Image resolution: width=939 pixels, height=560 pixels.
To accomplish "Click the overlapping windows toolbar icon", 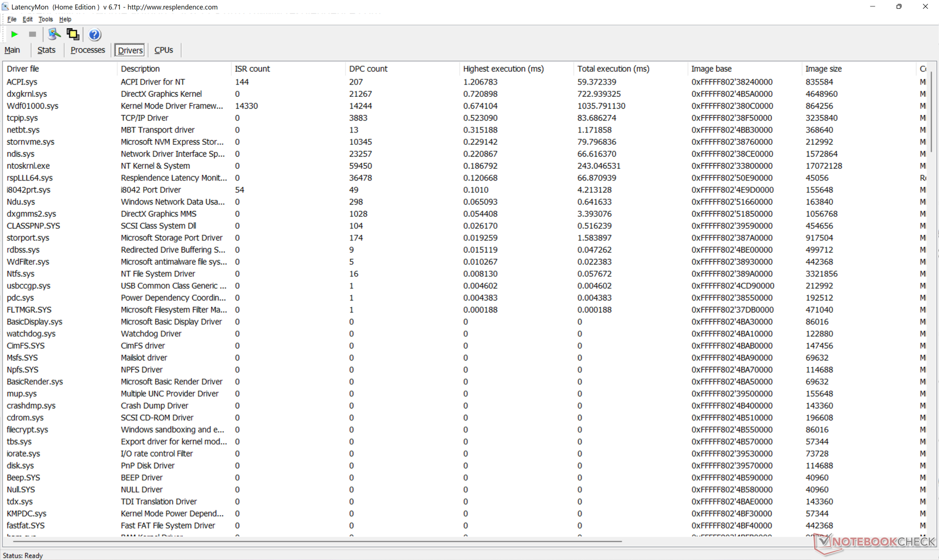I will (x=73, y=34).
